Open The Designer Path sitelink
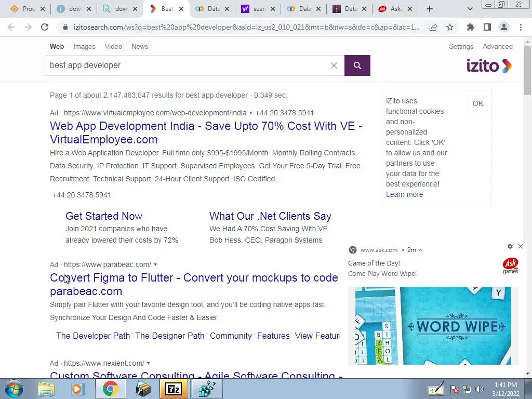Viewport: 532px width, 399px height. click(x=170, y=336)
